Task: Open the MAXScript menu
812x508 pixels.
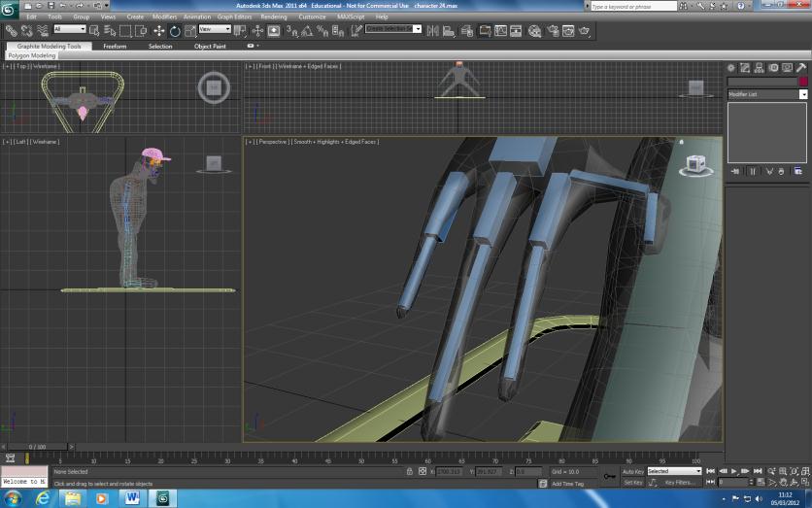Action: point(351,17)
